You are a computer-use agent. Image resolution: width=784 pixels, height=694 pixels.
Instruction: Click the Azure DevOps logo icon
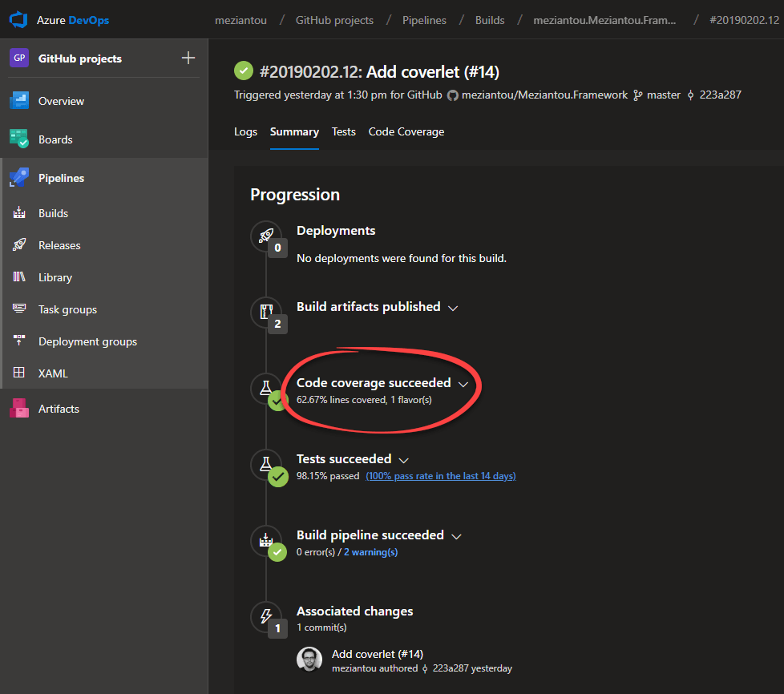click(18, 19)
